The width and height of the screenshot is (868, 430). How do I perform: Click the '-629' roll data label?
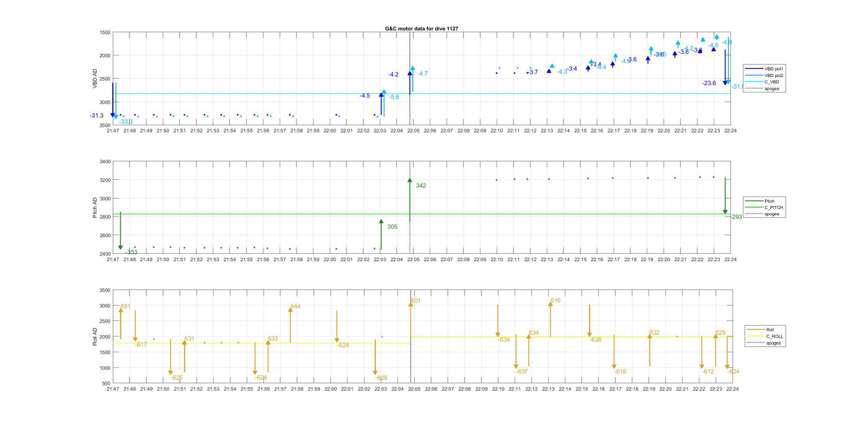[381, 378]
